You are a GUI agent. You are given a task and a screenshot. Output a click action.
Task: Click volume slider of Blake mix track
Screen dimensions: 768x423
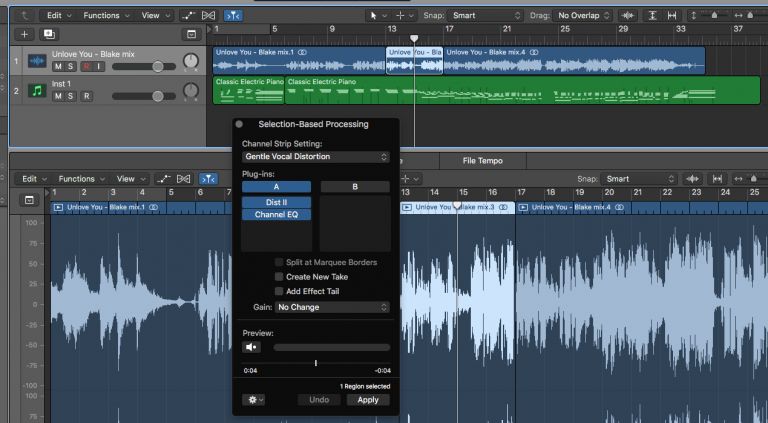coord(144,67)
